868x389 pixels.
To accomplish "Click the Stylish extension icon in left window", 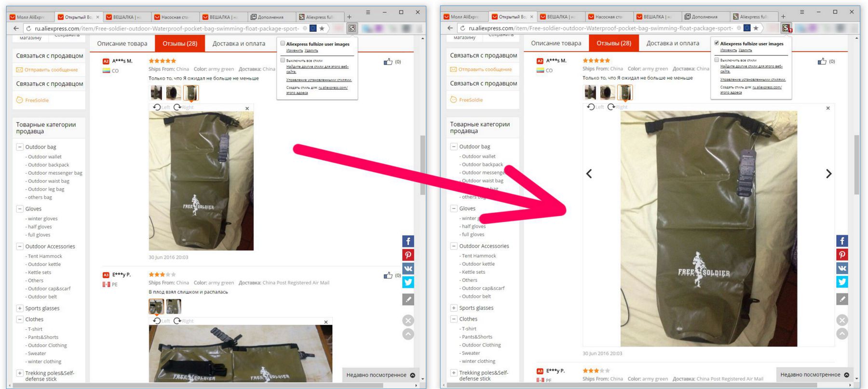I will tap(352, 28).
